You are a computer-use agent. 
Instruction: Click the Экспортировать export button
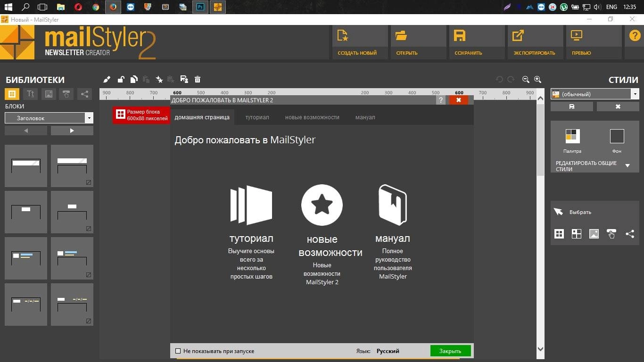[x=535, y=42]
